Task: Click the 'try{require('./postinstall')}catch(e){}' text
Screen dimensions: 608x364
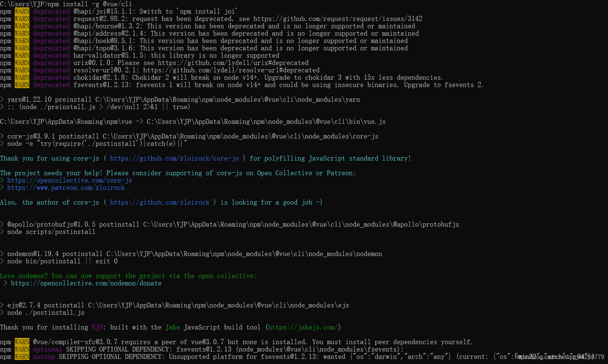Action: tap(112, 144)
